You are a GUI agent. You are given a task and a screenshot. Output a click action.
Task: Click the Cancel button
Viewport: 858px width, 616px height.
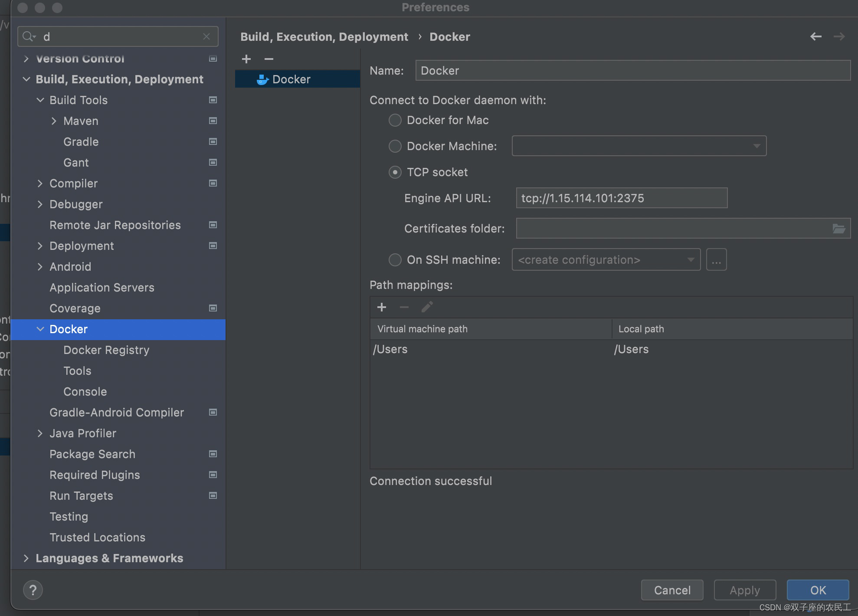[x=672, y=590]
